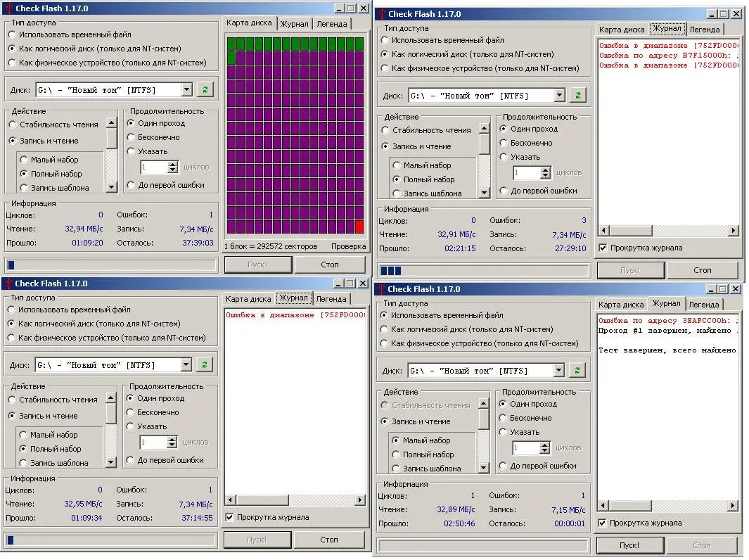The image size is (749, 560).
Task: Click the '1 блок = 292572 секторов' status text
Action: point(271,246)
